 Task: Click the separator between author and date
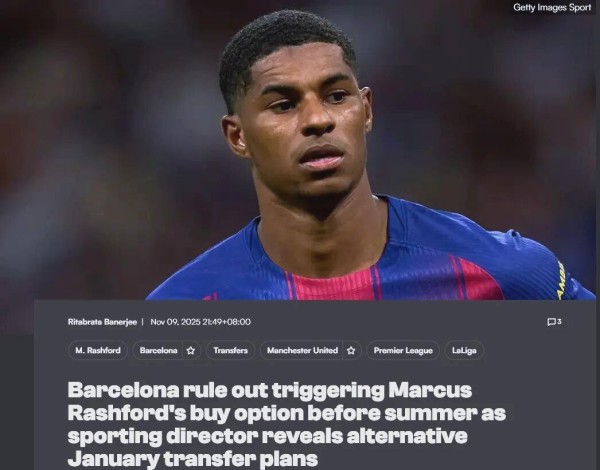pos(142,322)
